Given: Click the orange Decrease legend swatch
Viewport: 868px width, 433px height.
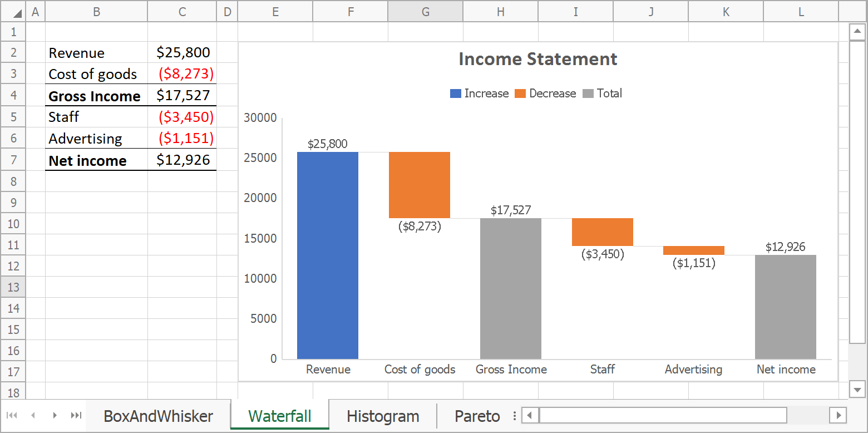Looking at the screenshot, I should 520,94.
